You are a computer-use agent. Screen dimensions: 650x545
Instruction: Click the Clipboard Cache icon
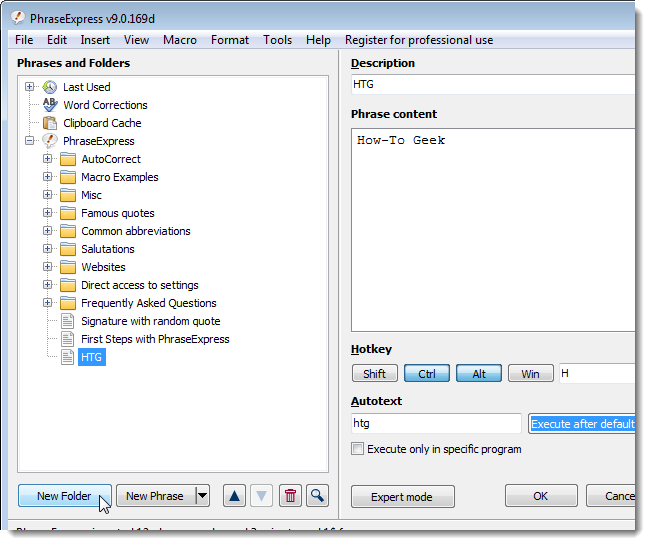point(50,123)
